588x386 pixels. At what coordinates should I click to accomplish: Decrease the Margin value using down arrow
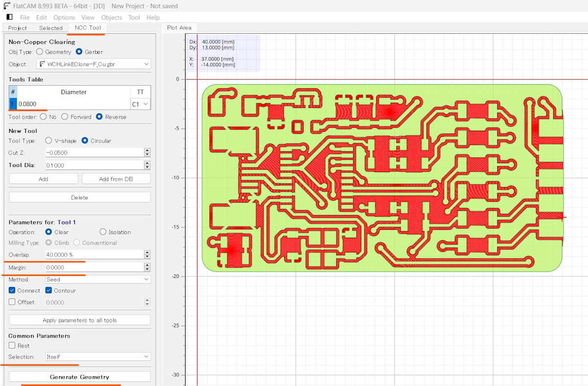coord(147,269)
